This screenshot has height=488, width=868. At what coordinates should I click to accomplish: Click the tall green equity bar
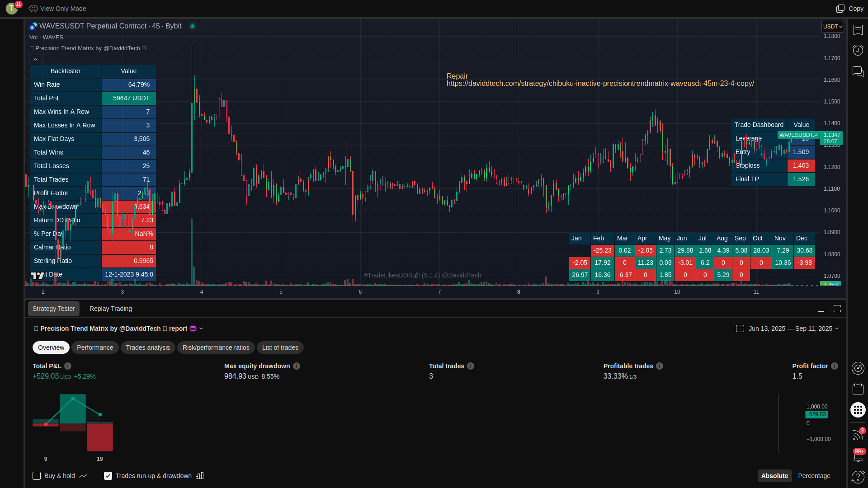[73, 409]
